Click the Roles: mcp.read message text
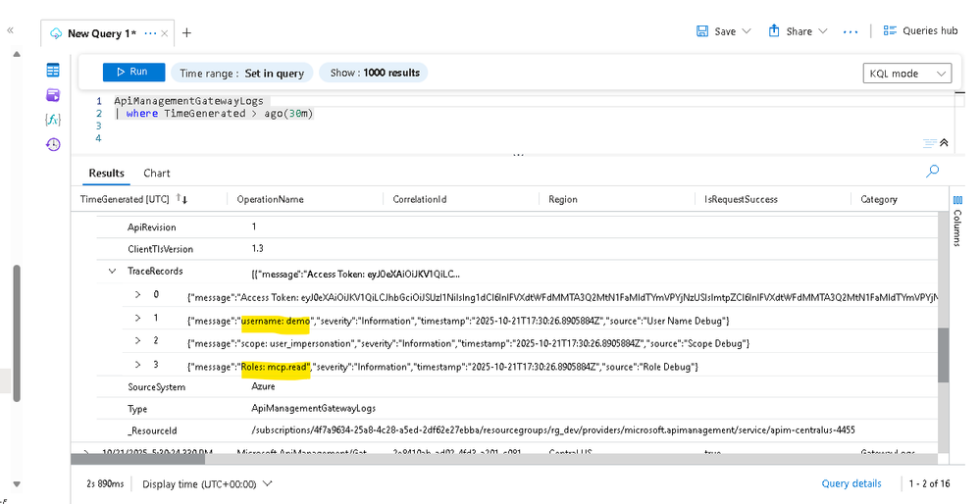 coord(275,367)
